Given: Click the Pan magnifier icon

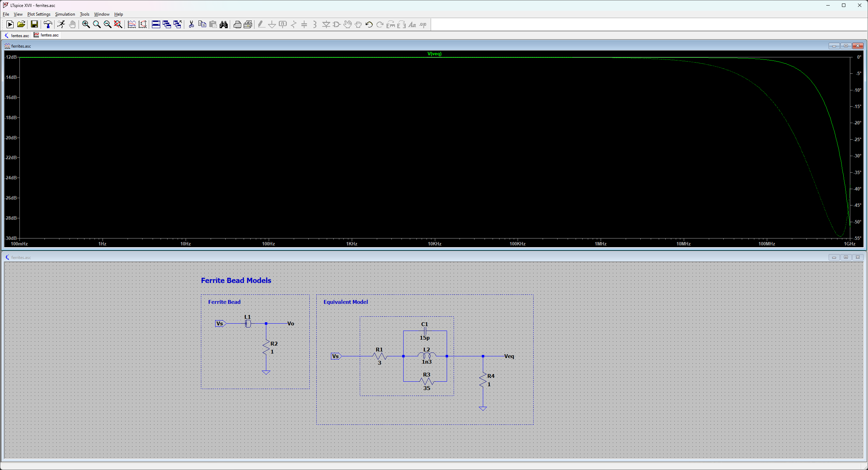Looking at the screenshot, I should (97, 24).
